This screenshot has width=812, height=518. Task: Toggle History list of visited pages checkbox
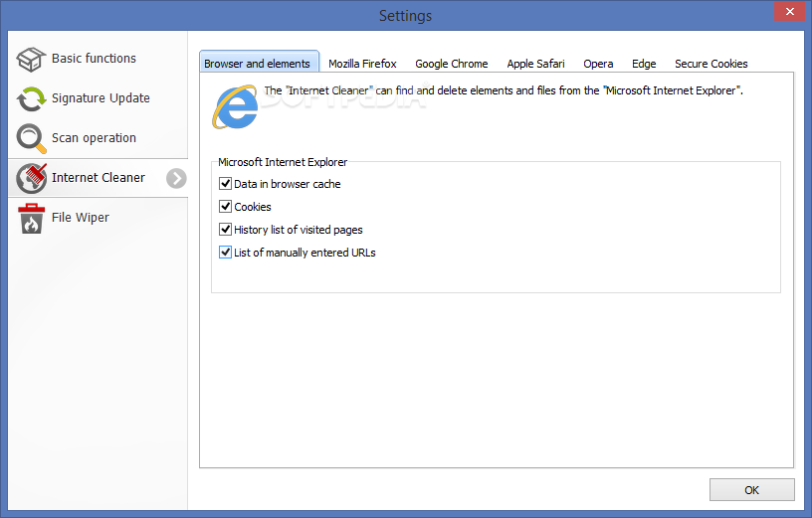tap(225, 230)
